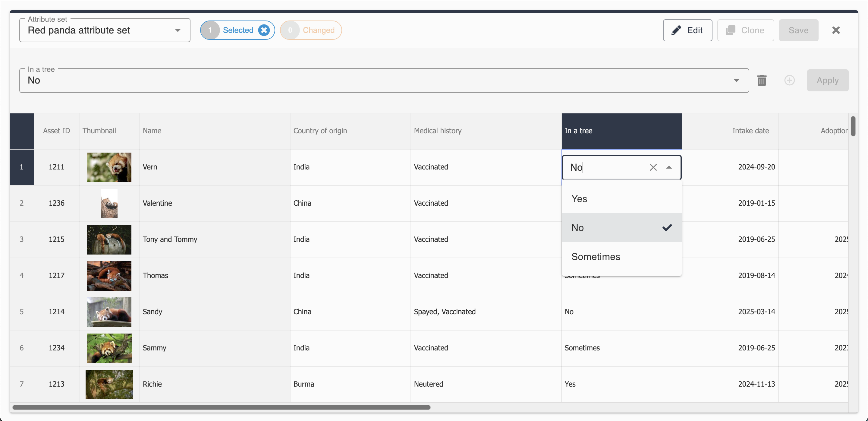Expand the In a tree filter dropdown
Image resolution: width=868 pixels, height=421 pixels.
(736, 80)
